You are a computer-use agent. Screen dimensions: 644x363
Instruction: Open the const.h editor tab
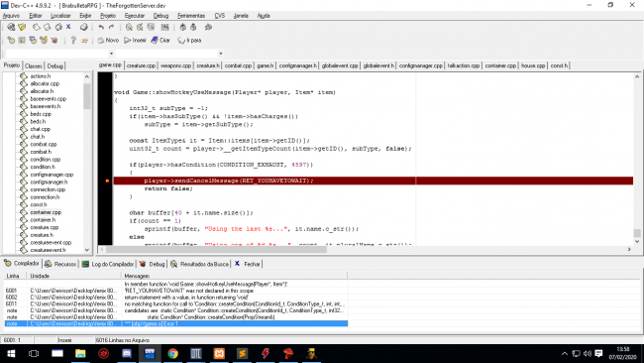point(559,65)
